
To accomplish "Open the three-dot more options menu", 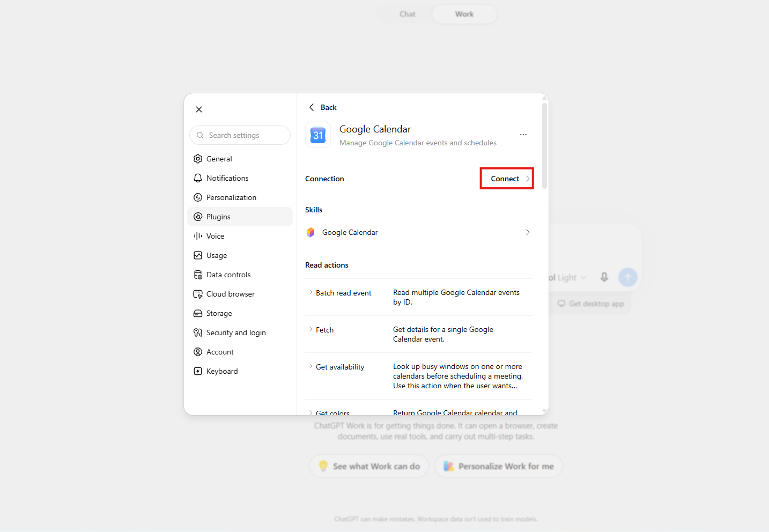I will click(523, 135).
